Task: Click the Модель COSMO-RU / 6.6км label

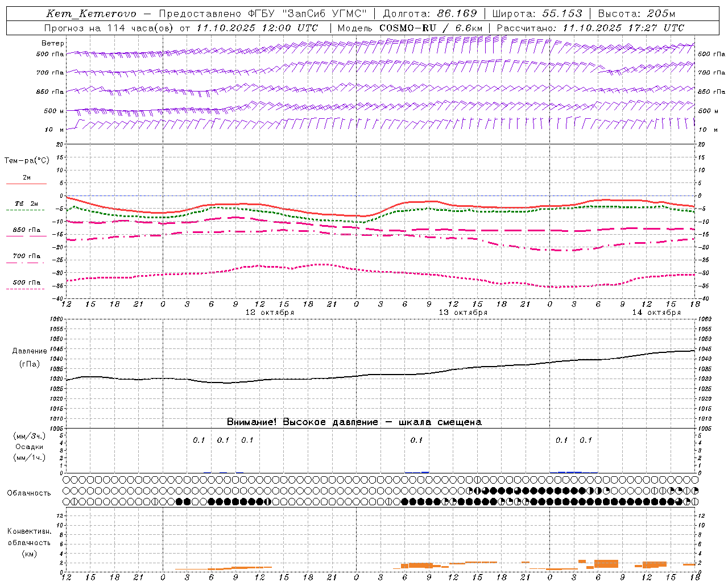Action: click(x=410, y=28)
